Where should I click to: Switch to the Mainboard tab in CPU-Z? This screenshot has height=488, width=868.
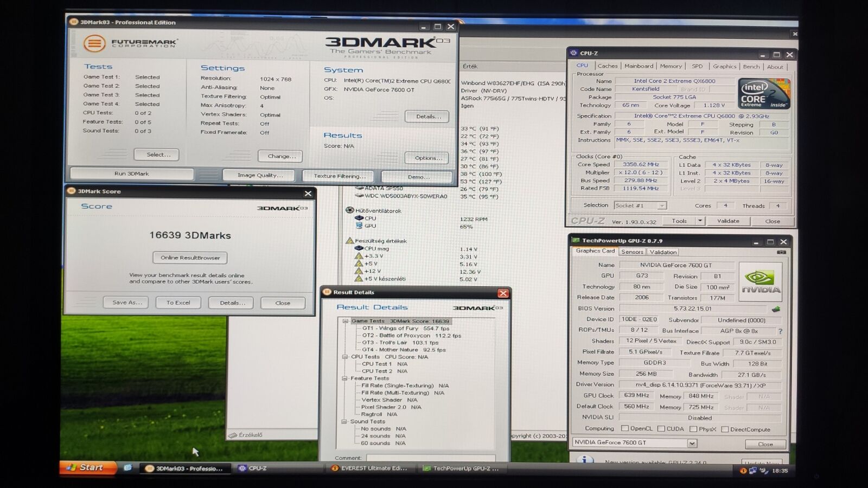click(639, 66)
